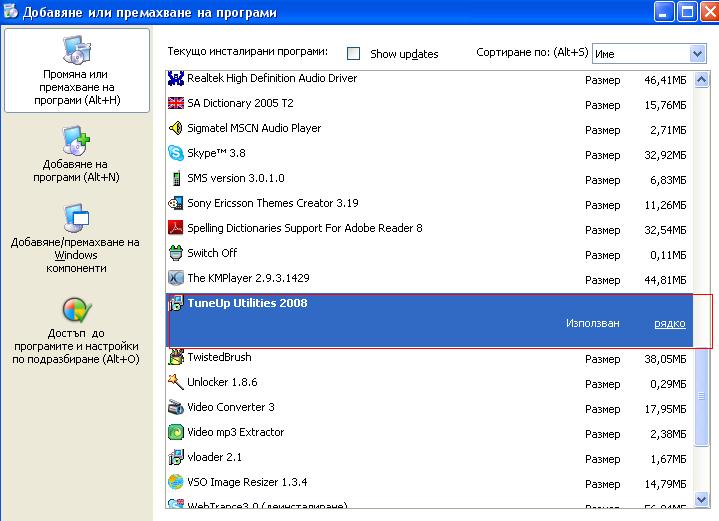Click the Unlocker 1.8.6 wand icon
The width and height of the screenshot is (719, 521).
coord(176,382)
